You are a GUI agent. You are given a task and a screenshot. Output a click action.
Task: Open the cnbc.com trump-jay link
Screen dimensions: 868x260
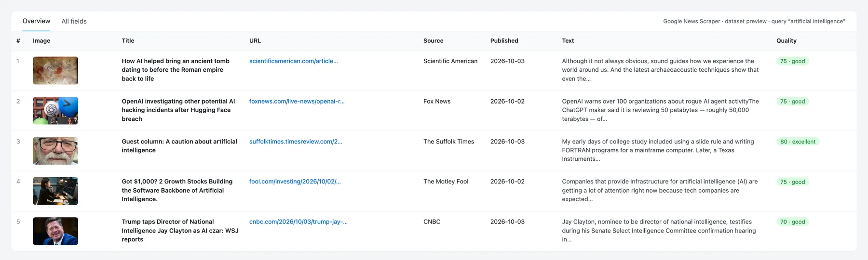(x=298, y=221)
